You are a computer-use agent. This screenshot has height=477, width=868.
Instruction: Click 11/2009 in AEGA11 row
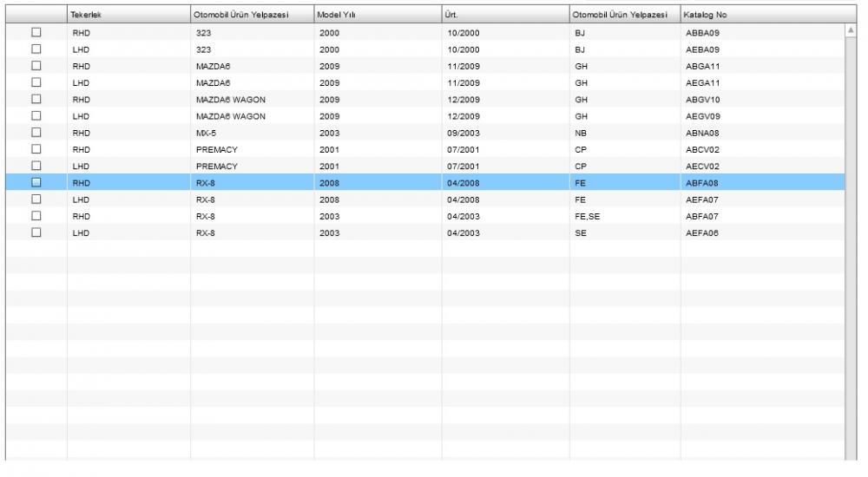tap(464, 83)
